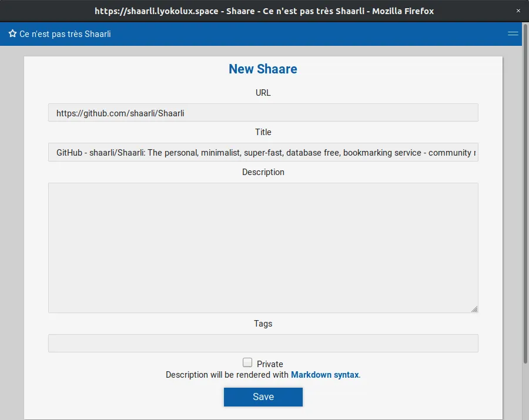
Task: Focus the Tags input field
Action: [x=263, y=343]
